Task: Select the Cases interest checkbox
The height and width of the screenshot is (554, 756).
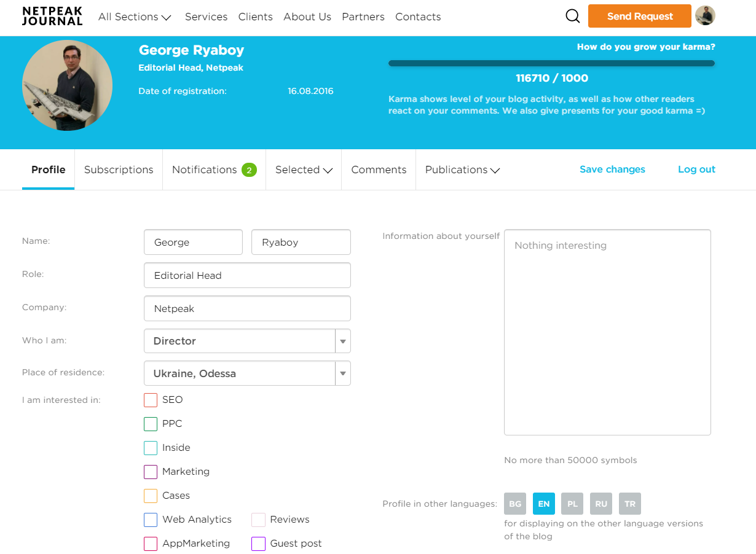Action: (x=151, y=496)
